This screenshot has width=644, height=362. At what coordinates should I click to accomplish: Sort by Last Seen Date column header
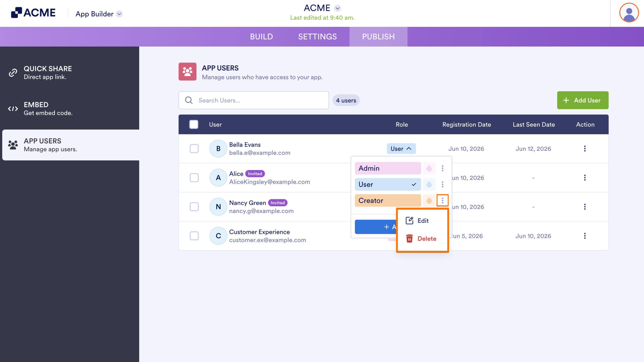534,124
